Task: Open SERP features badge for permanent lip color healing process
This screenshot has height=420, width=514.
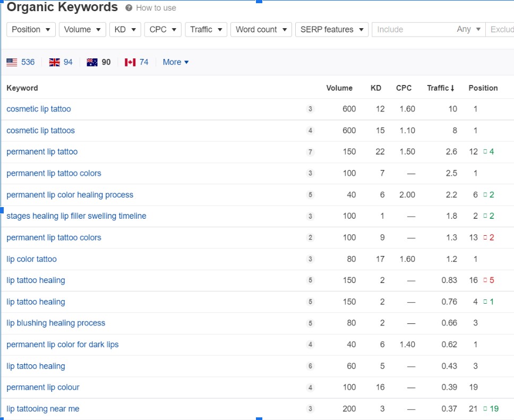Action: [310, 195]
